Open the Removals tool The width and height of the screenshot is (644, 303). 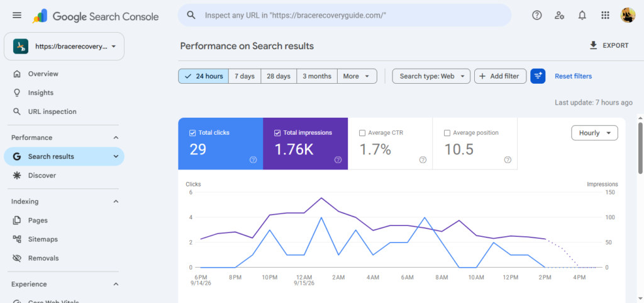[64, 258]
